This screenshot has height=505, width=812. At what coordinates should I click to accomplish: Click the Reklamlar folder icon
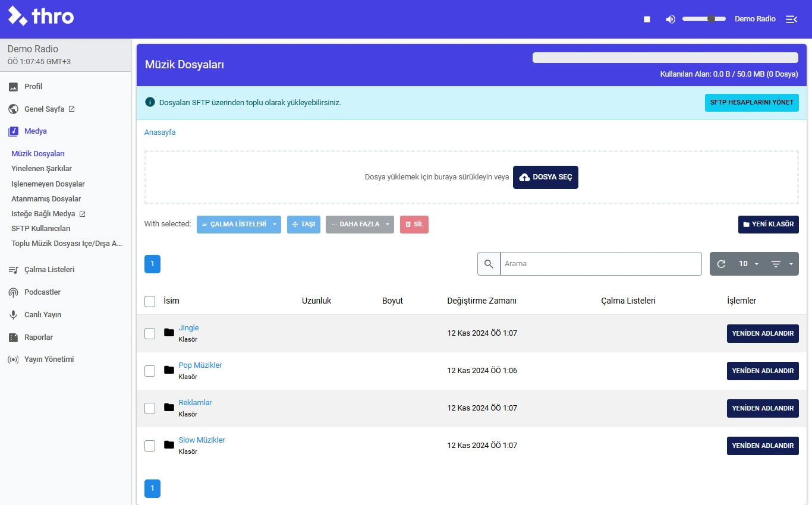[169, 408]
